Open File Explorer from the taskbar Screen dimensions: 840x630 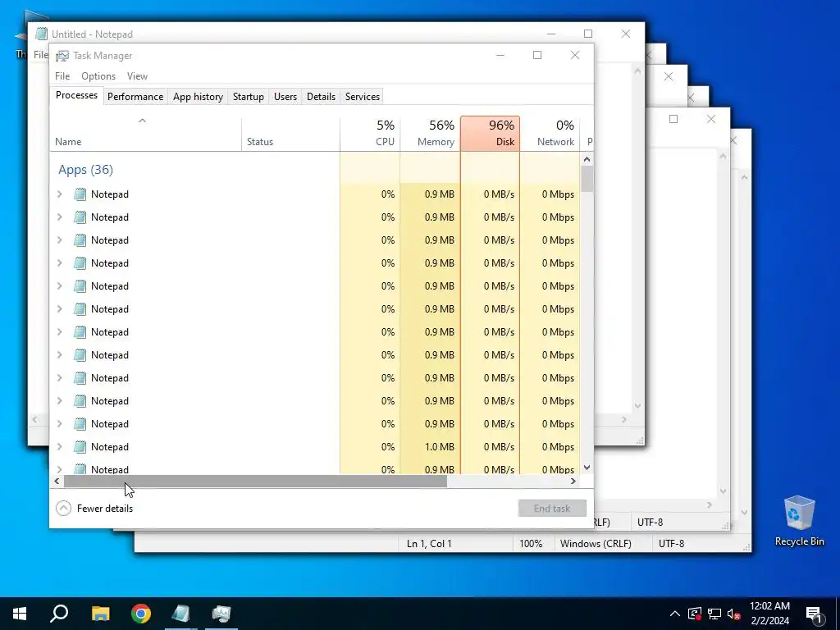100,614
